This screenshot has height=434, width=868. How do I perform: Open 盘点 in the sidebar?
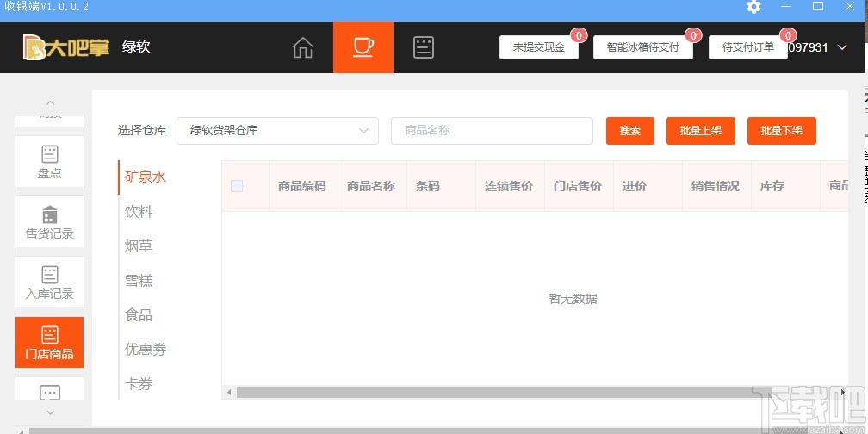click(x=49, y=162)
